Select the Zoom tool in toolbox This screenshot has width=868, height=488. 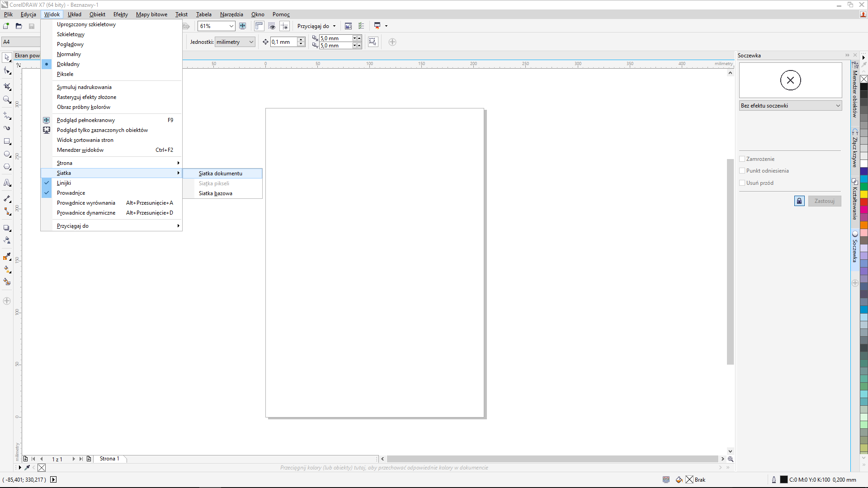click(x=7, y=100)
